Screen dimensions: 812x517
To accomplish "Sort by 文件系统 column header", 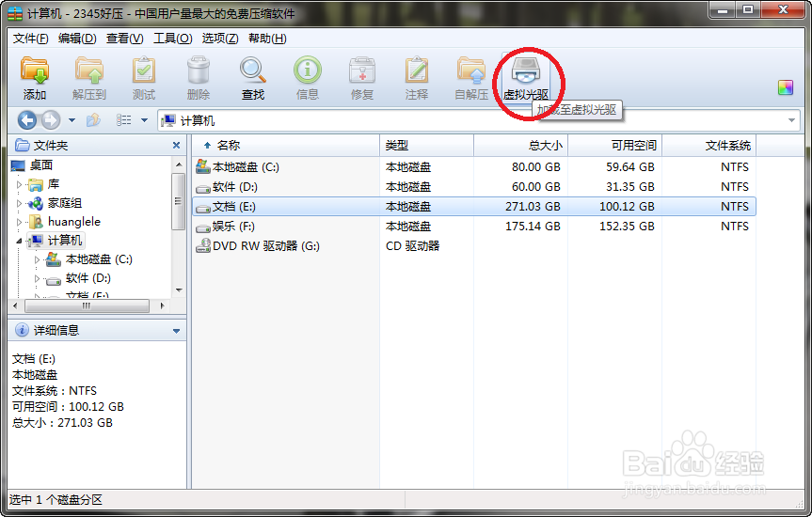I will (709, 146).
